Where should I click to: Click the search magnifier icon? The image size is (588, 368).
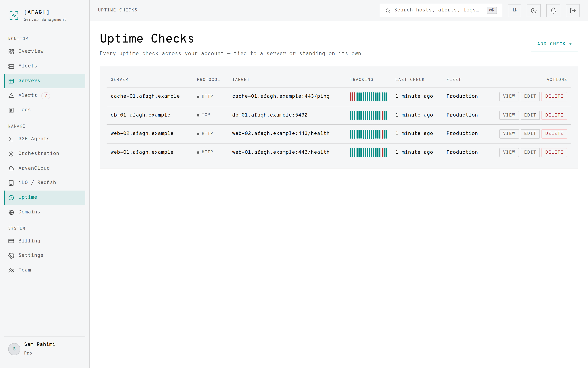click(388, 10)
